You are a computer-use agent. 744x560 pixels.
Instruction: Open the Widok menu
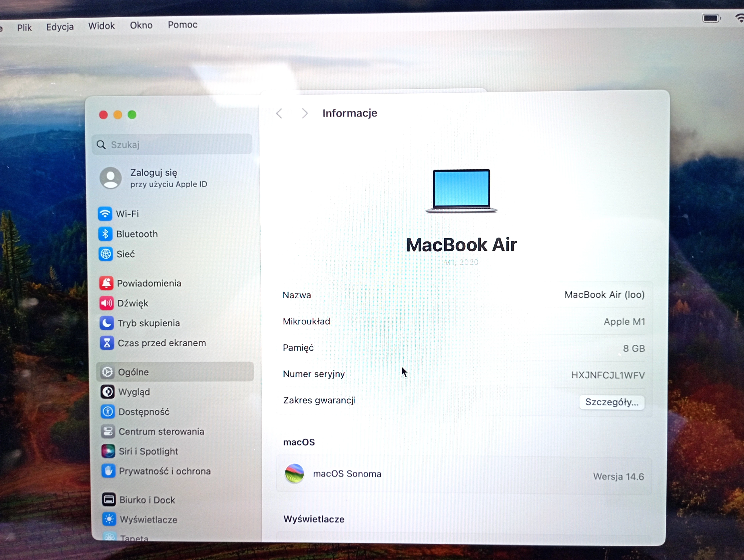(x=102, y=26)
